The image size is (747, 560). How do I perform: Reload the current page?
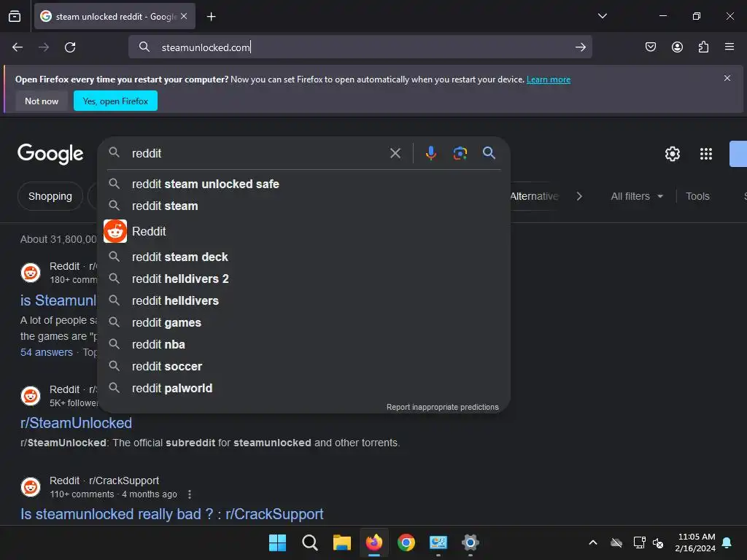(70, 47)
